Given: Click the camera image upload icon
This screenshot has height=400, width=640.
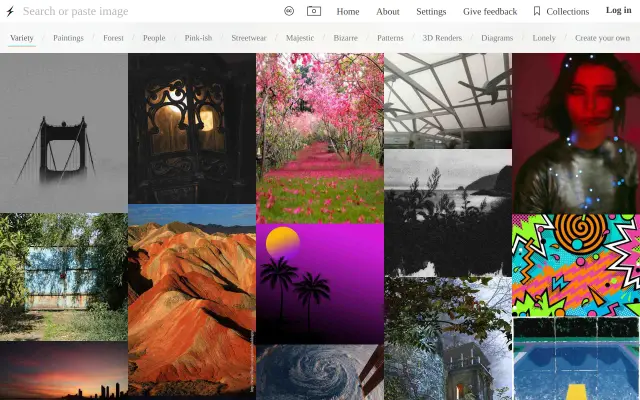Looking at the screenshot, I should click(314, 11).
